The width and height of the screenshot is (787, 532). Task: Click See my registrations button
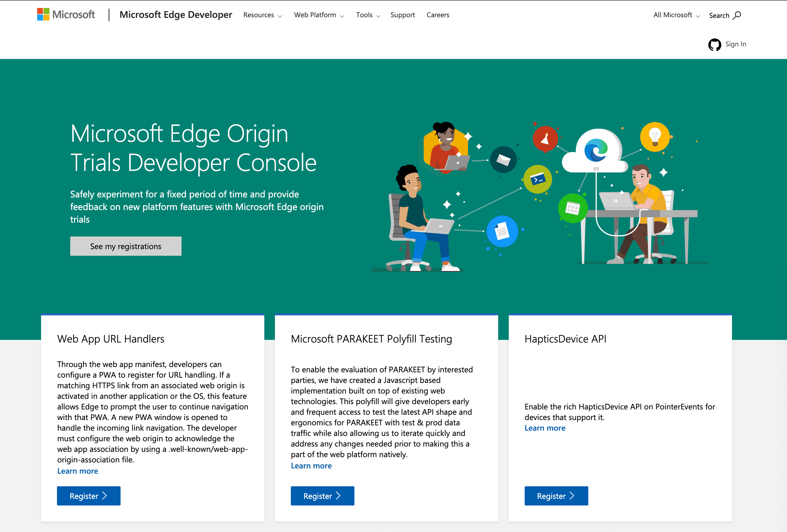pos(126,246)
